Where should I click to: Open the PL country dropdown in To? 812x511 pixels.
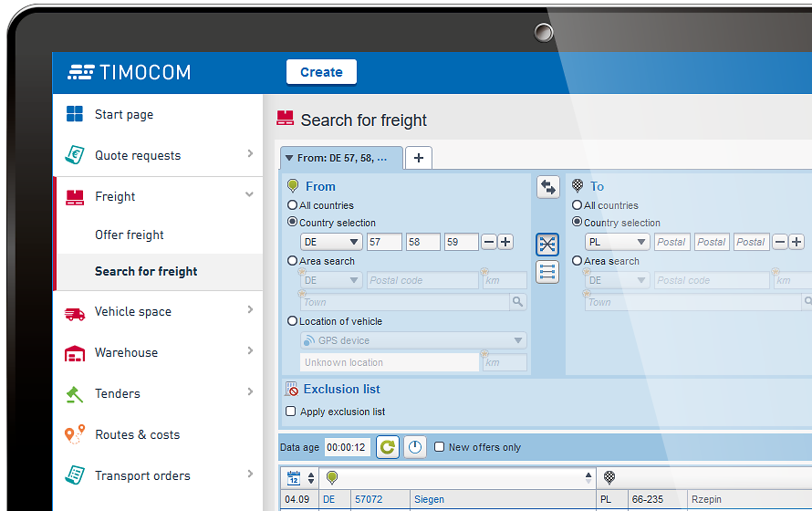618,243
